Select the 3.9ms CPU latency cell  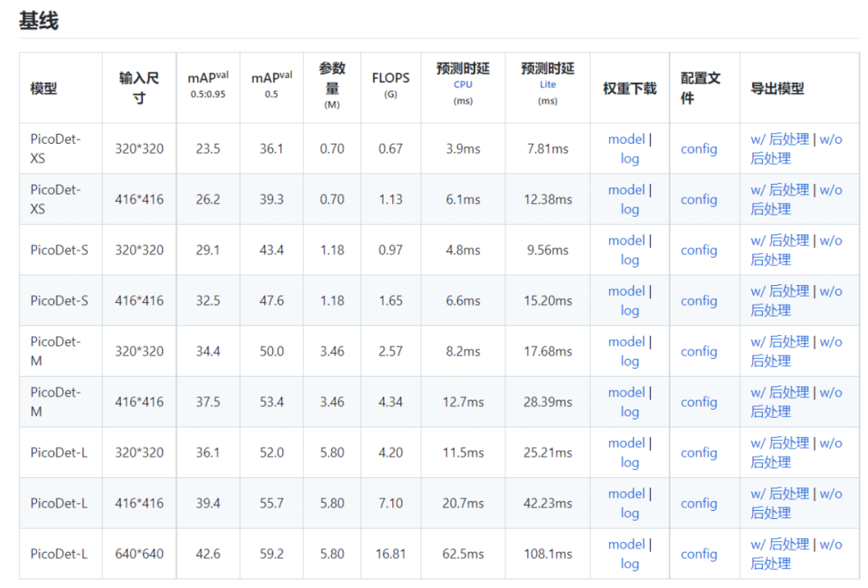[x=463, y=149]
